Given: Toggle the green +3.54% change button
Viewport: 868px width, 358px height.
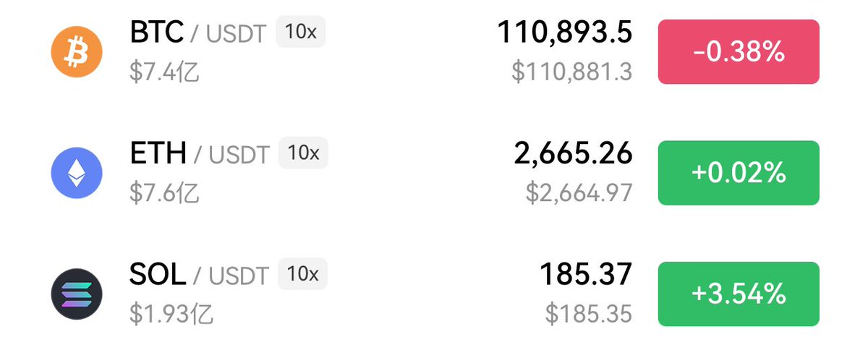Looking at the screenshot, I should [x=738, y=294].
